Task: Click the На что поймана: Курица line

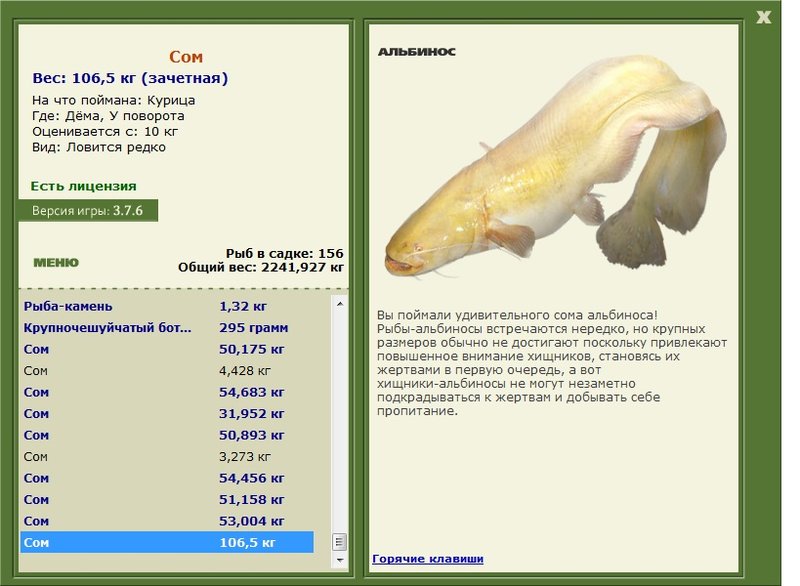Action: (x=113, y=100)
